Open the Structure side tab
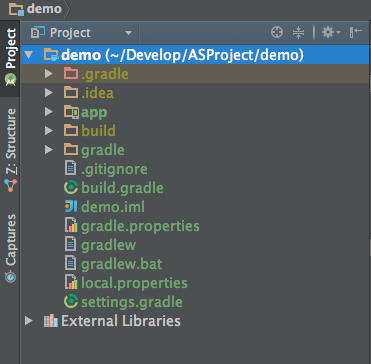Image resolution: width=371 pixels, height=364 pixels. [10, 150]
